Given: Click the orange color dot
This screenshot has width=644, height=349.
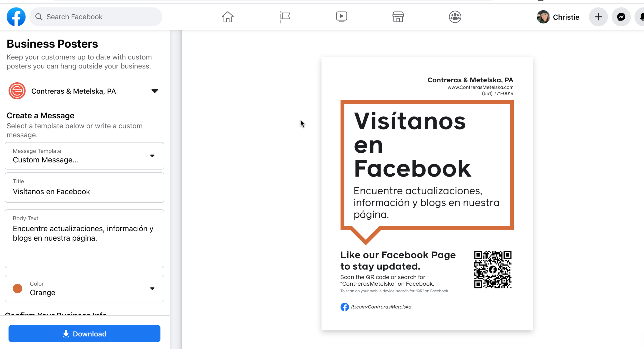Looking at the screenshot, I should point(18,289).
